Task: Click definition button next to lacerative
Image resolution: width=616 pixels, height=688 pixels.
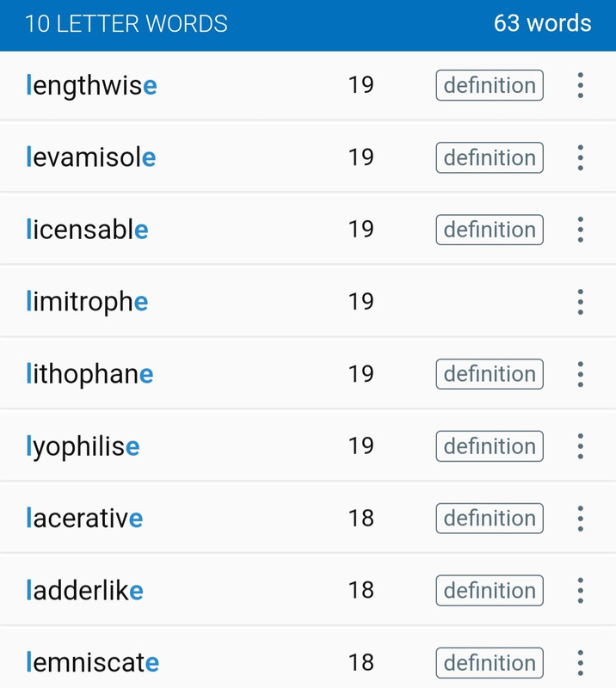Action: click(490, 519)
